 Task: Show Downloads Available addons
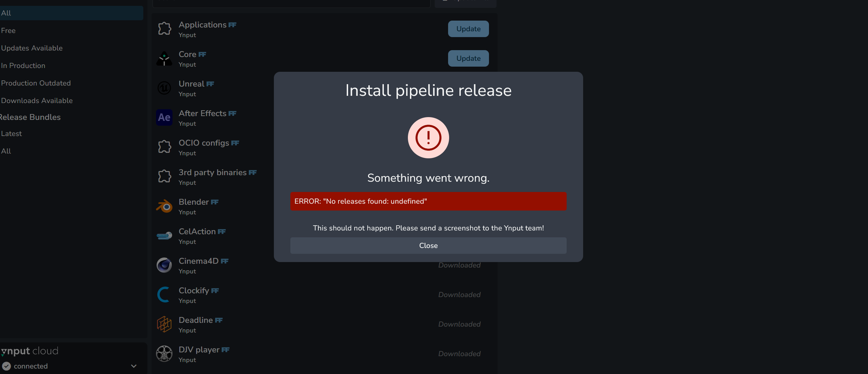point(71,101)
